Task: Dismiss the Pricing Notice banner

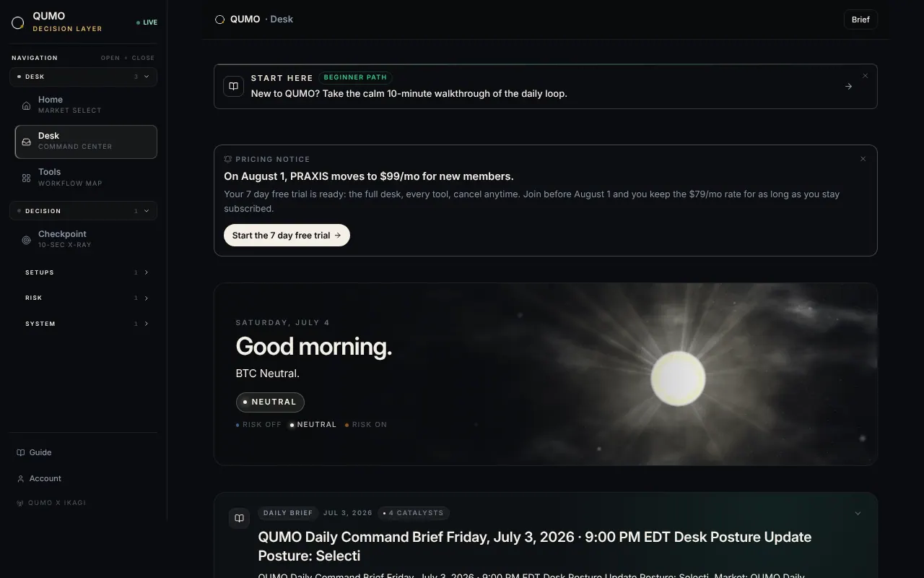Action: click(x=863, y=159)
